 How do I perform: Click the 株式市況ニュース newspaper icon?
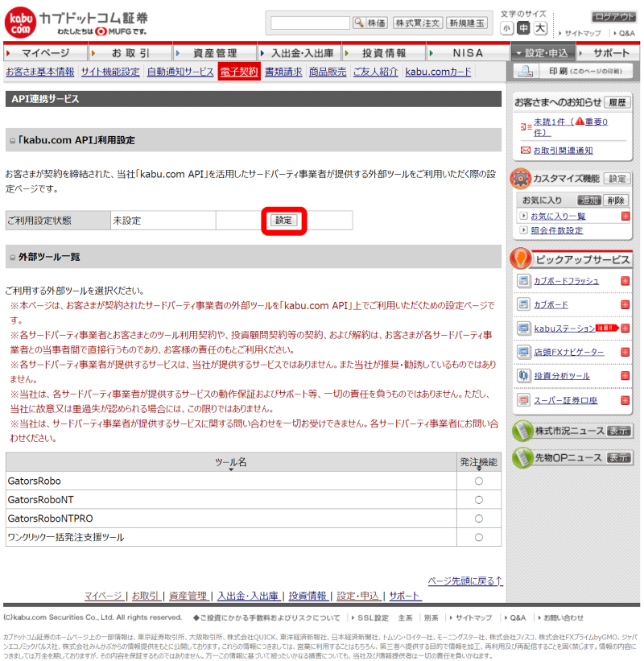click(x=522, y=432)
